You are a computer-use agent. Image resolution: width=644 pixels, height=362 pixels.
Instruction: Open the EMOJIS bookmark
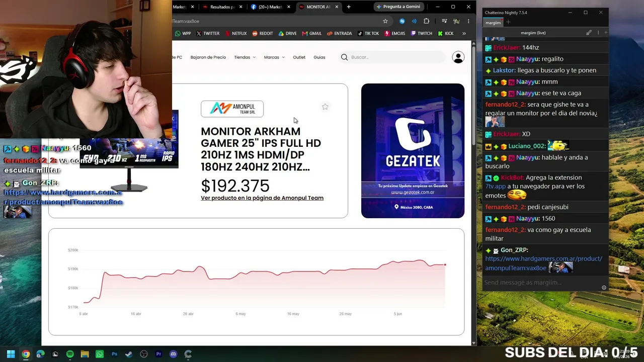tap(395, 34)
